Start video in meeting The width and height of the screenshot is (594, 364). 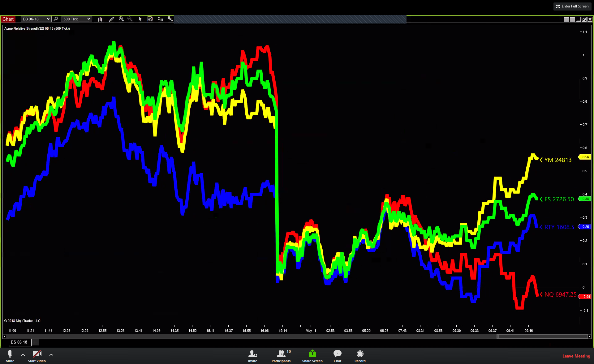pos(37,356)
